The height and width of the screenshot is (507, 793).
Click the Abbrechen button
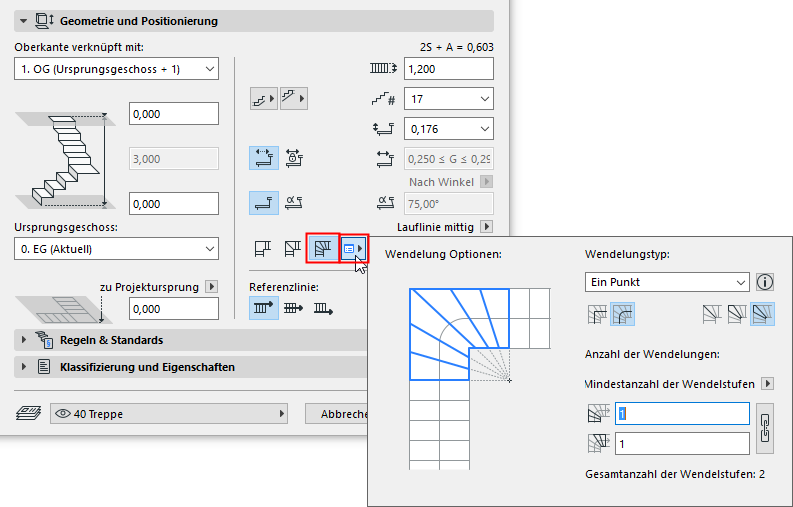[337, 414]
